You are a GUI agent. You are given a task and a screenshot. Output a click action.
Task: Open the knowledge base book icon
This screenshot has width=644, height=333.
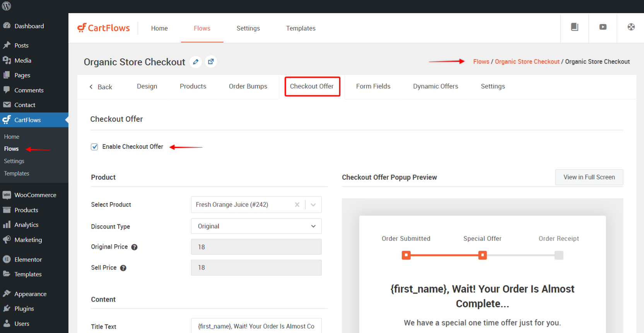(574, 27)
